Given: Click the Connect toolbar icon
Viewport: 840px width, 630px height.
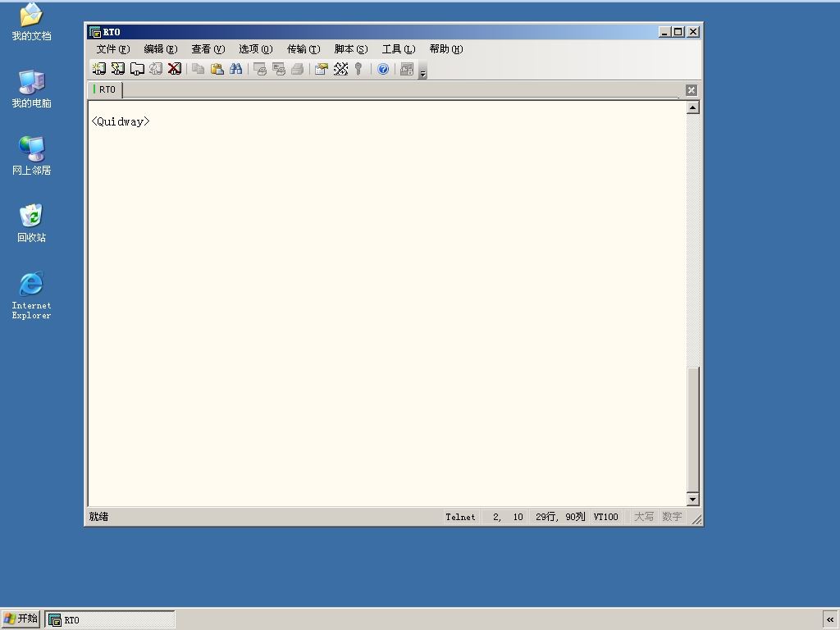Looking at the screenshot, I should pos(99,69).
